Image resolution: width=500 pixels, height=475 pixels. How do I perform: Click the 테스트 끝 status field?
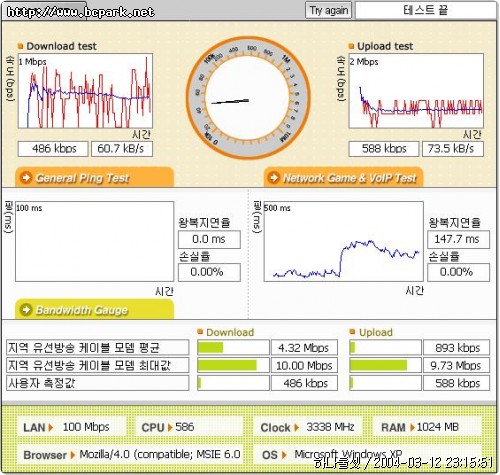click(x=426, y=11)
